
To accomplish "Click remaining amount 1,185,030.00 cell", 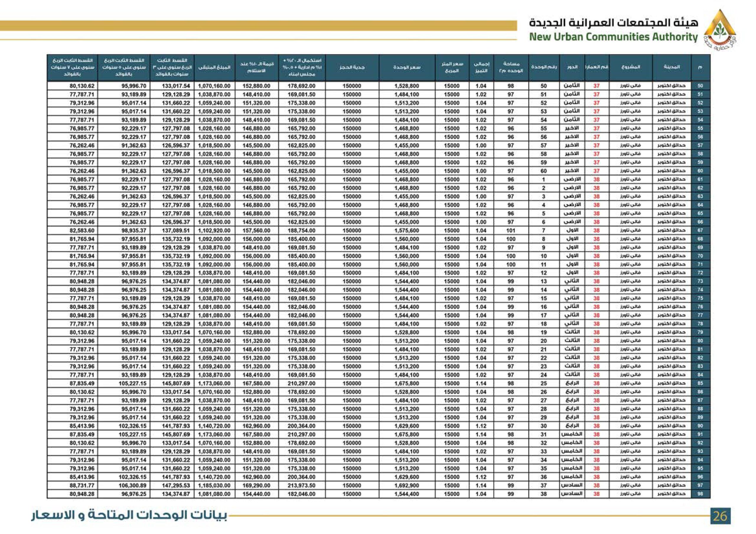I will coord(214,485).
